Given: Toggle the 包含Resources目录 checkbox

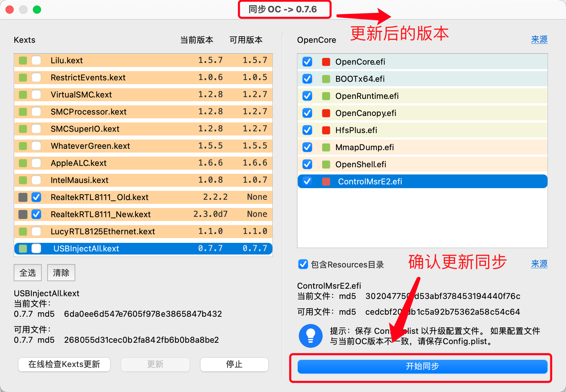Looking at the screenshot, I should pos(303,264).
